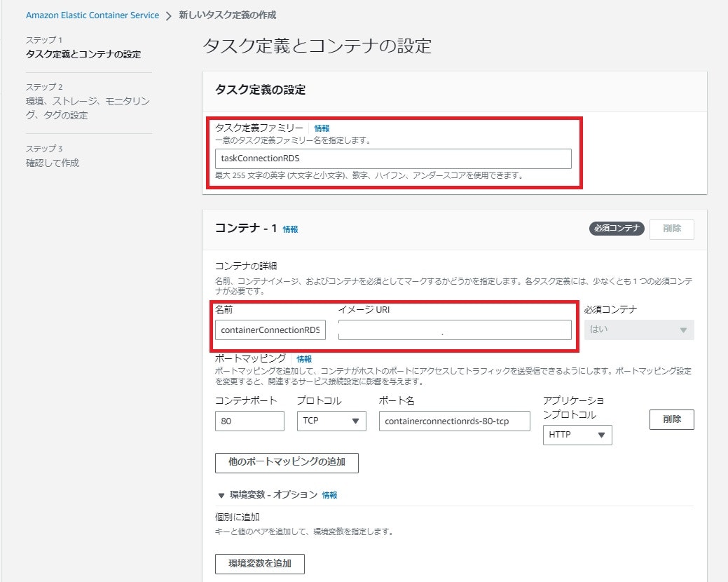Viewport: 728px width, 582px height.
Task: Open the 環境変数 - オプション 情報 link
Action: (331, 494)
